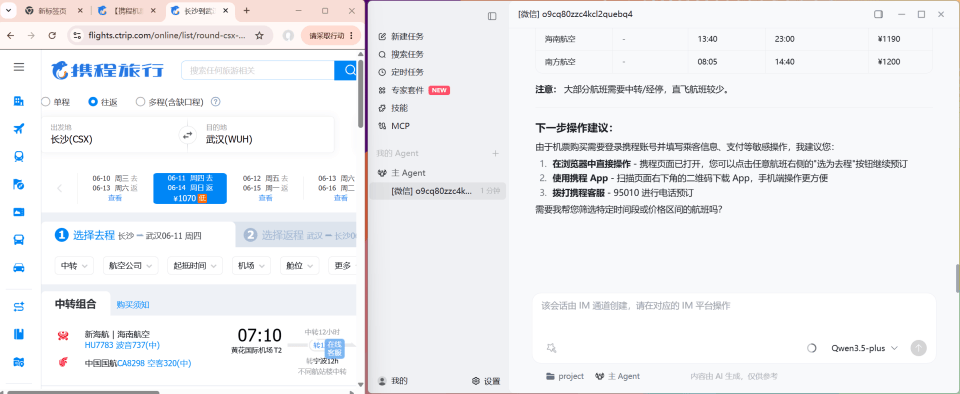Switch to the 长沙到武汉 browser tab
Viewport: 960px width, 394px height.
pyautogui.click(x=200, y=11)
